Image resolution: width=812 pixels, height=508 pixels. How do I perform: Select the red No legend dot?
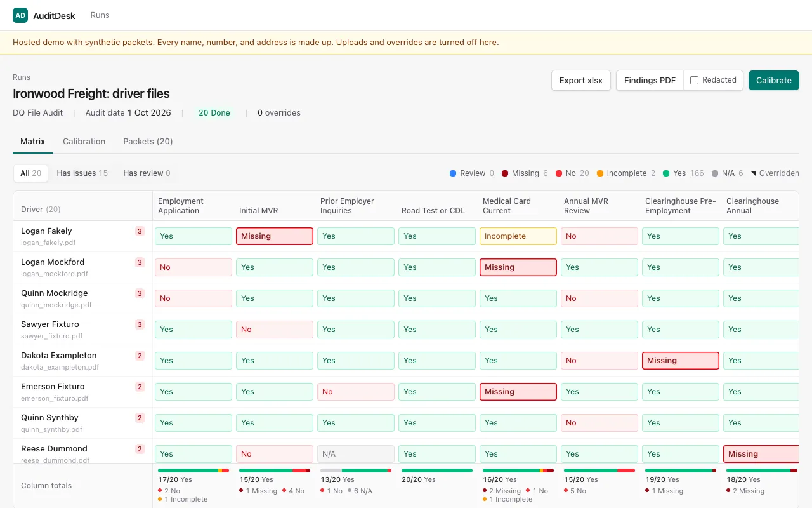click(559, 173)
